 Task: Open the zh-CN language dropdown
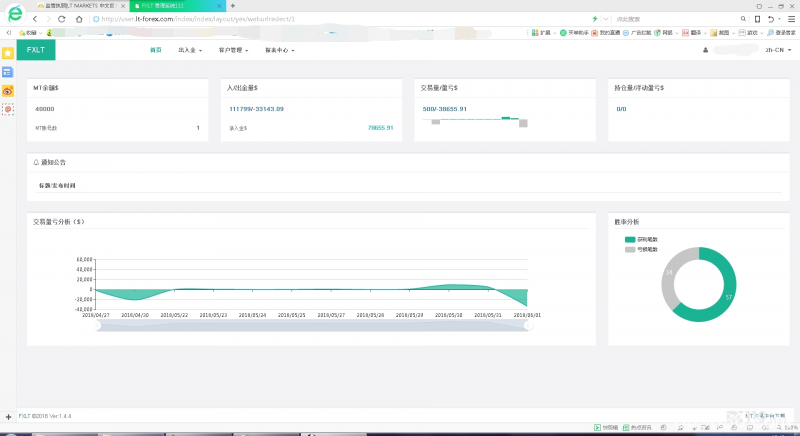point(778,50)
